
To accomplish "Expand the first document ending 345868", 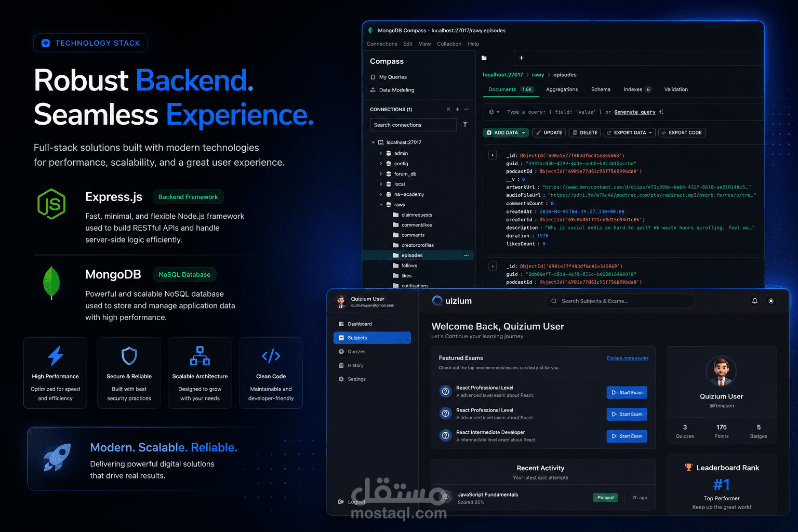I will [x=493, y=155].
